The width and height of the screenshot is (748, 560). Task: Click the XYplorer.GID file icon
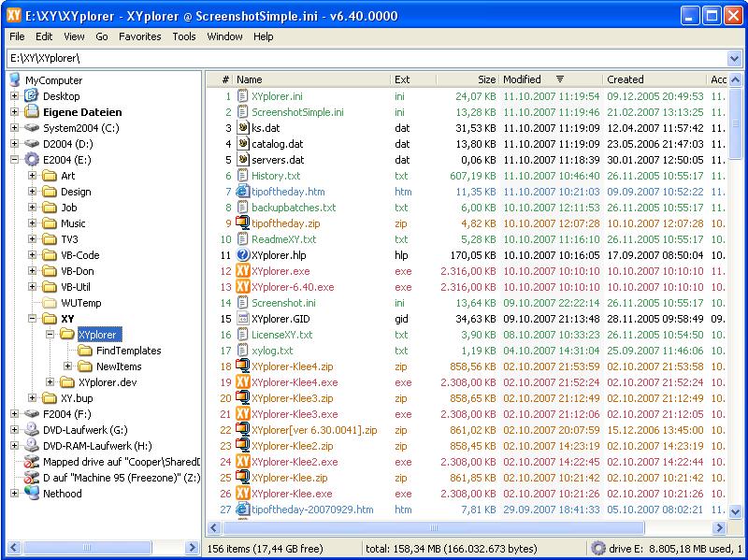[x=243, y=318]
